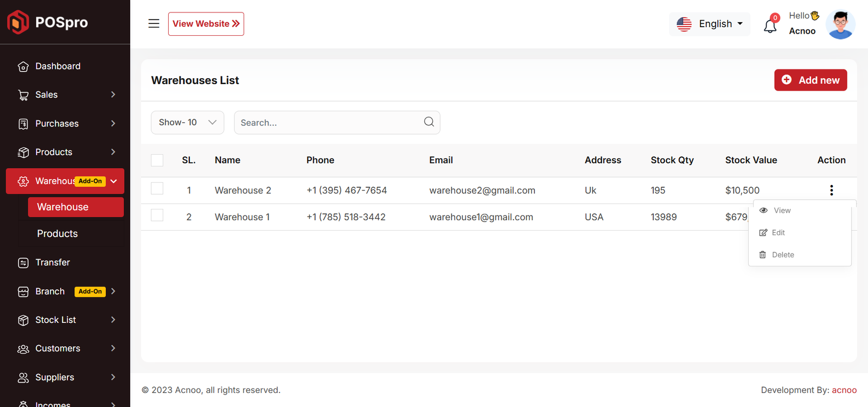Viewport: 868px width, 407px height.
Task: Click the View Website button
Action: tap(206, 24)
